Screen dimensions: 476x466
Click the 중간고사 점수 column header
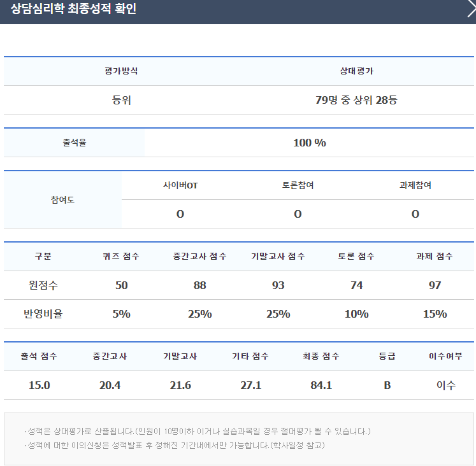199,256
